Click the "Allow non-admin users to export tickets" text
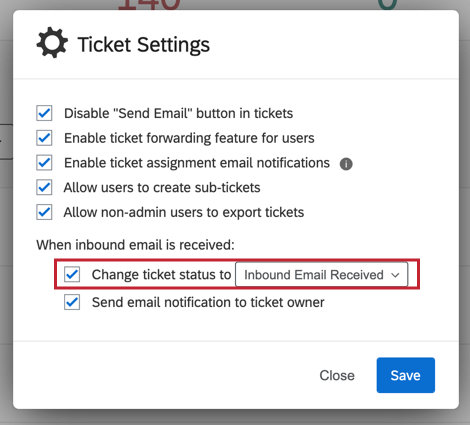 [x=184, y=212]
